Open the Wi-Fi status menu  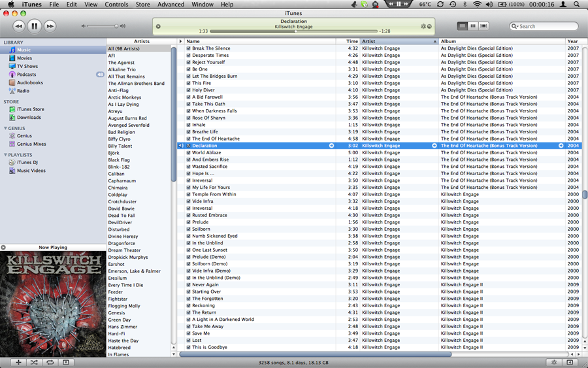point(477,4)
